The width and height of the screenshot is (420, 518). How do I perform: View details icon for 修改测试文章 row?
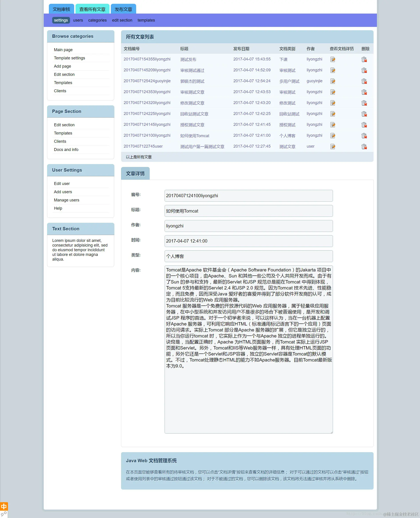[333, 103]
